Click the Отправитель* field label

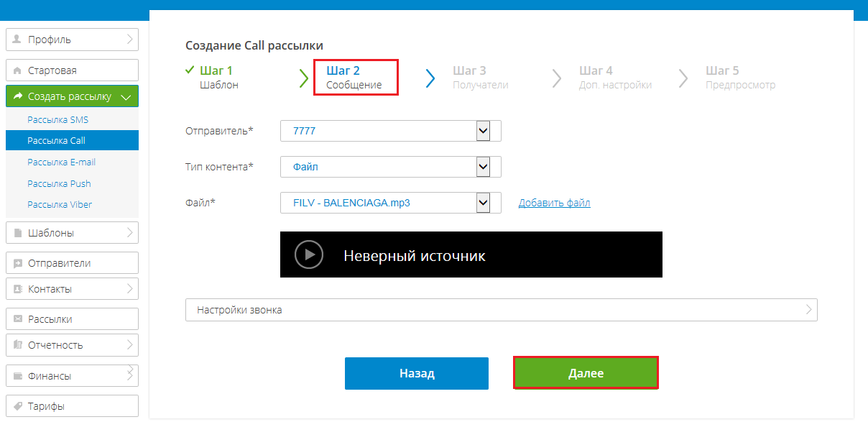click(x=220, y=131)
